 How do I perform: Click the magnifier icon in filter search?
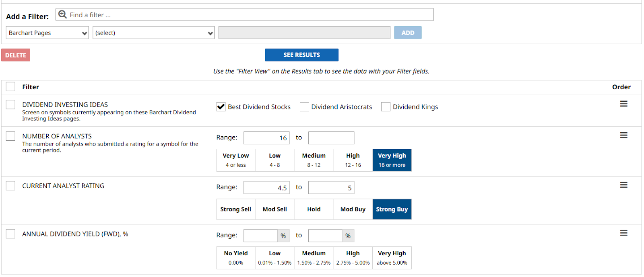click(x=62, y=14)
